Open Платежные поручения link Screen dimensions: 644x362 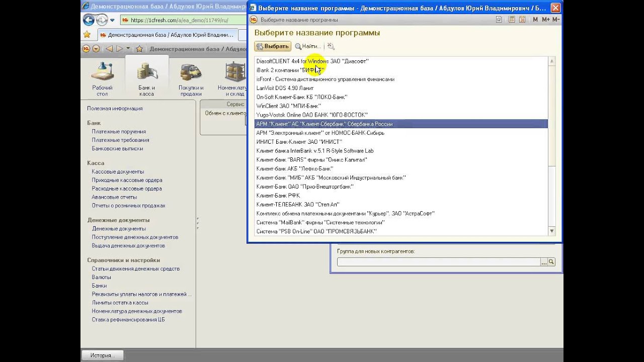tap(119, 132)
